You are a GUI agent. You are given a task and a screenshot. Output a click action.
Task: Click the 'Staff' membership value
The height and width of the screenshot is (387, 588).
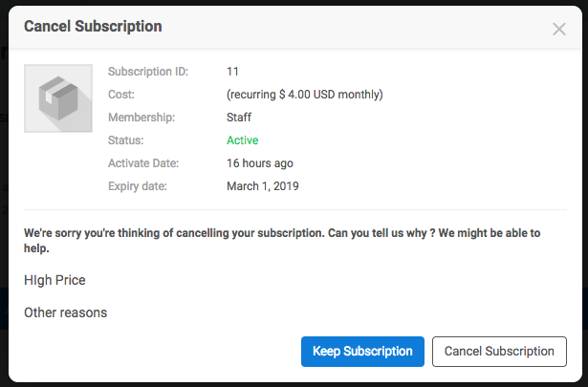[240, 118]
